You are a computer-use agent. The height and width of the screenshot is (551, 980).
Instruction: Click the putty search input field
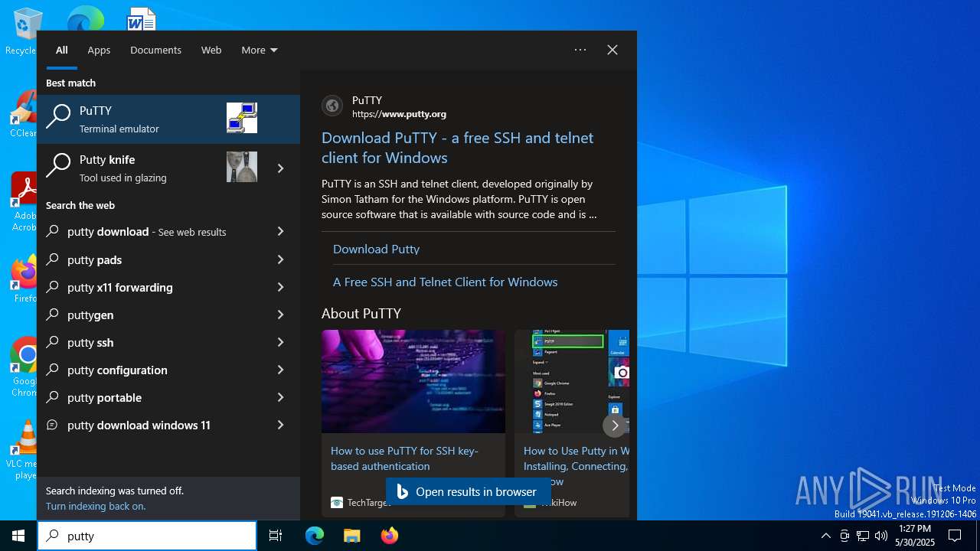[x=147, y=536]
